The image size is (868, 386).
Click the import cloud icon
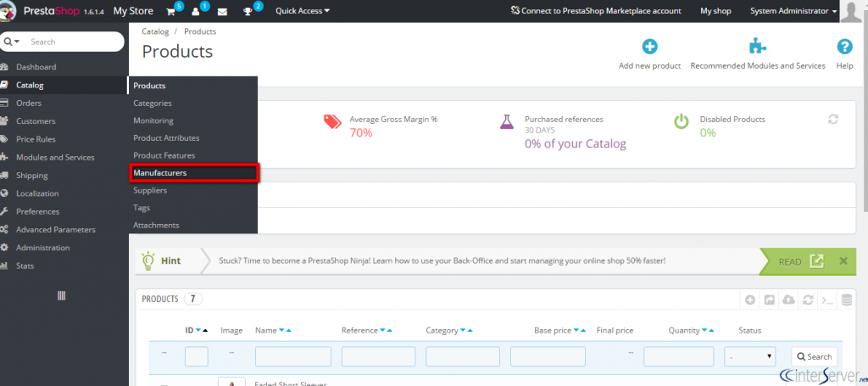(788, 300)
